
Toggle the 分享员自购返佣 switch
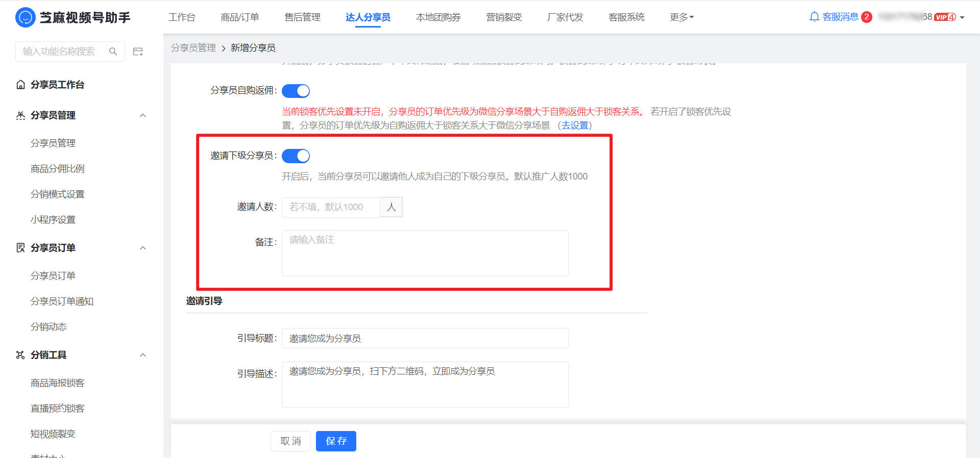pyautogui.click(x=296, y=91)
